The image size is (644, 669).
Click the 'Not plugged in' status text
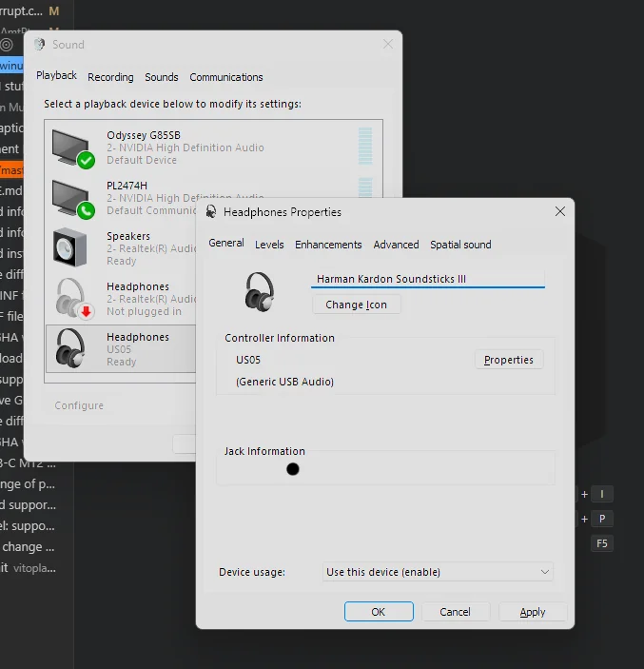(144, 311)
